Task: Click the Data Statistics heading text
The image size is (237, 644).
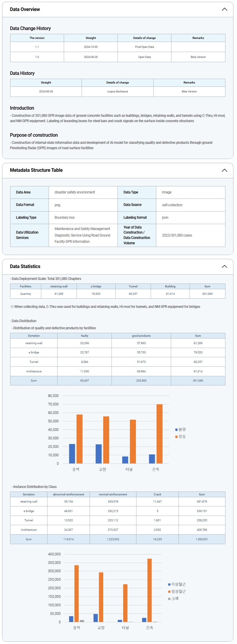Action: [25, 267]
